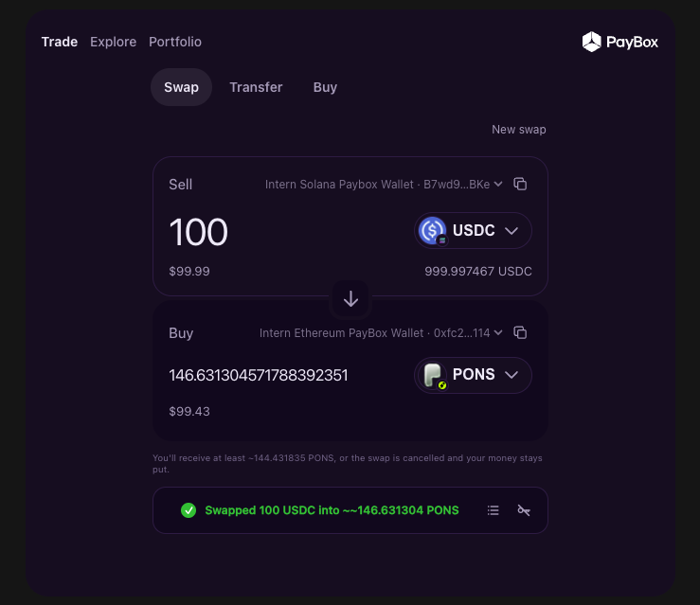Switch to the Swap tab
Viewport: 700px width, 605px height.
coord(181,87)
